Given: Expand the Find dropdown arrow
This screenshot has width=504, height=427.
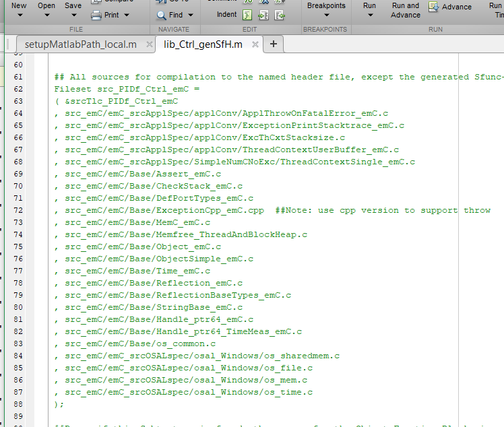Looking at the screenshot, I should pyautogui.click(x=191, y=15).
